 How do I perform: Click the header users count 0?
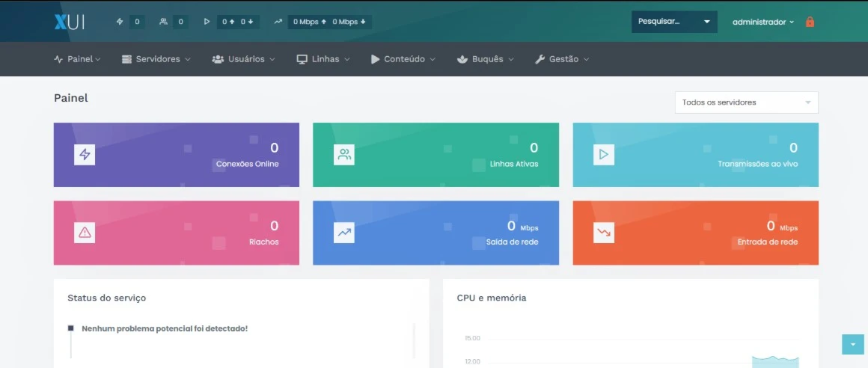(x=180, y=22)
